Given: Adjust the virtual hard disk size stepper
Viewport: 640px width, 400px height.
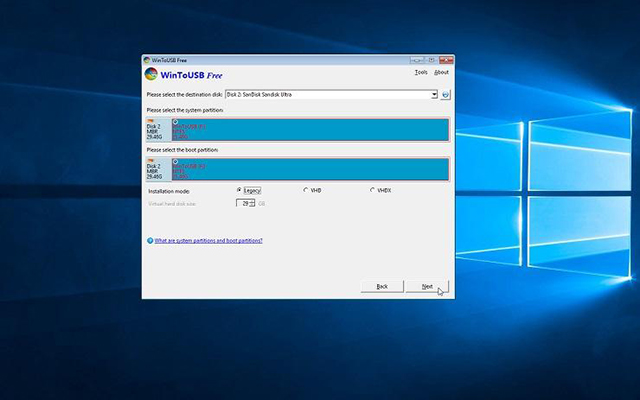Looking at the screenshot, I should coord(252,203).
